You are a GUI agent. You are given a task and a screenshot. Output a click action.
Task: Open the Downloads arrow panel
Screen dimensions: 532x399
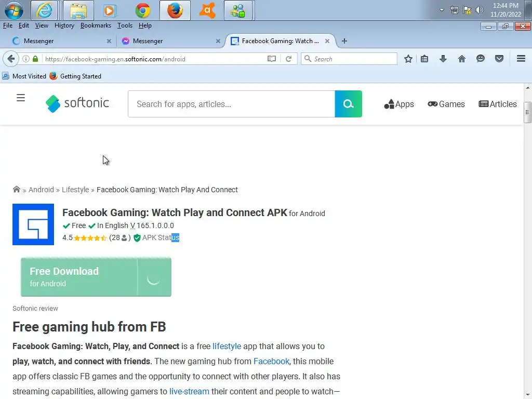pos(443,59)
